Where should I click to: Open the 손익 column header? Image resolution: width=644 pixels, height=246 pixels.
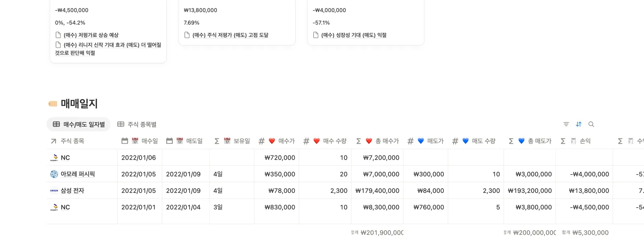584,141
